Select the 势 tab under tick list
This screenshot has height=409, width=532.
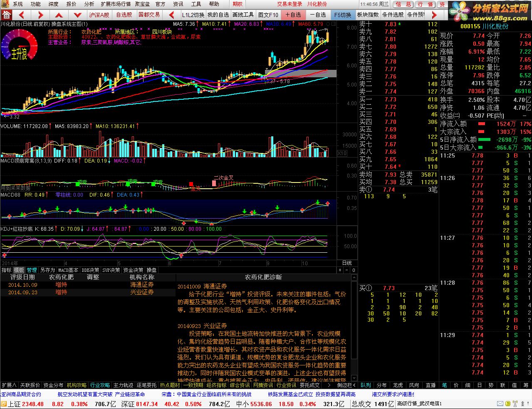tap(491, 385)
